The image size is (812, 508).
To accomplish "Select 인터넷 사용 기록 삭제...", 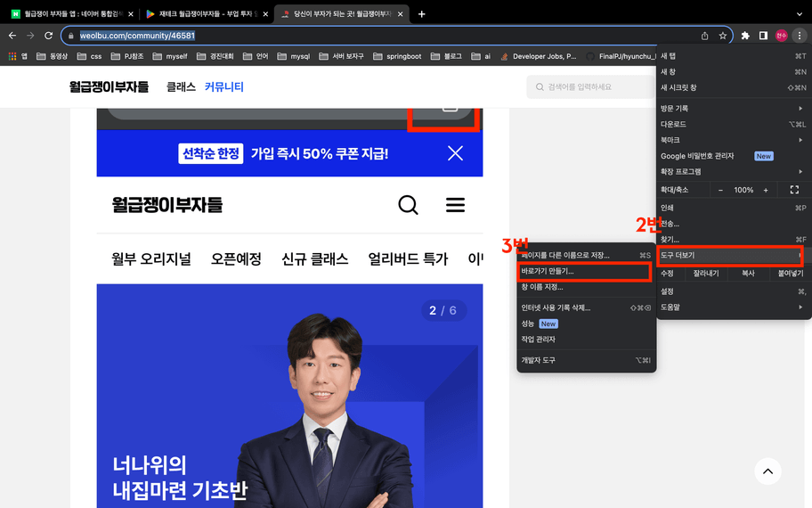I will tap(586, 307).
